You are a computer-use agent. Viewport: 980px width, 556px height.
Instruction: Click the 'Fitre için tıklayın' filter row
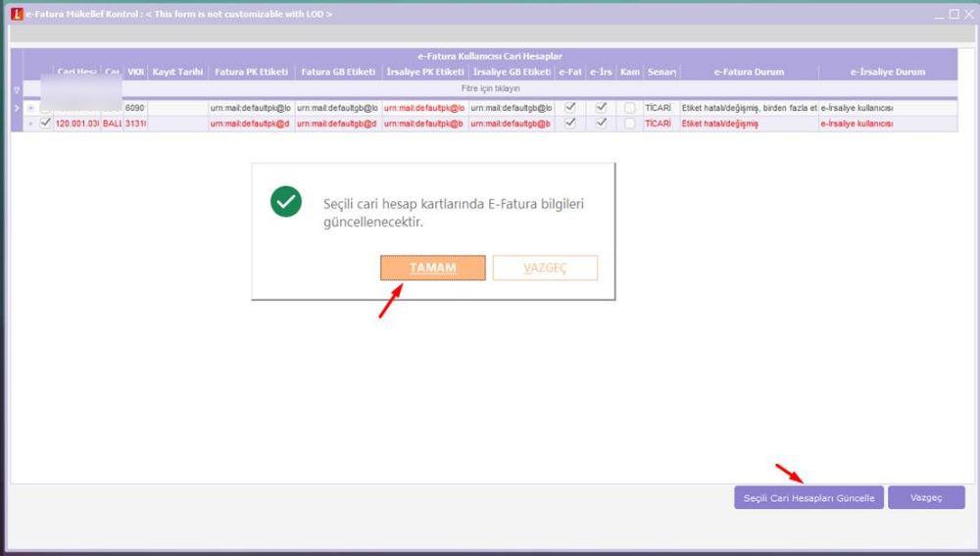(x=490, y=89)
